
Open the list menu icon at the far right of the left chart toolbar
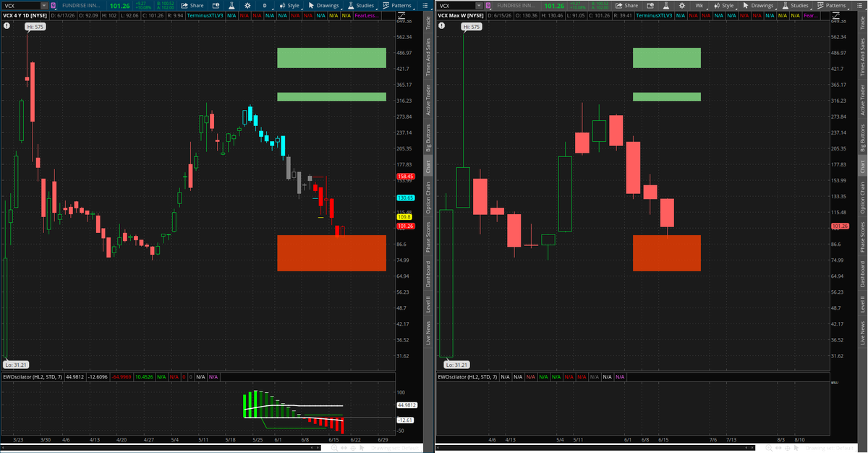pos(425,6)
